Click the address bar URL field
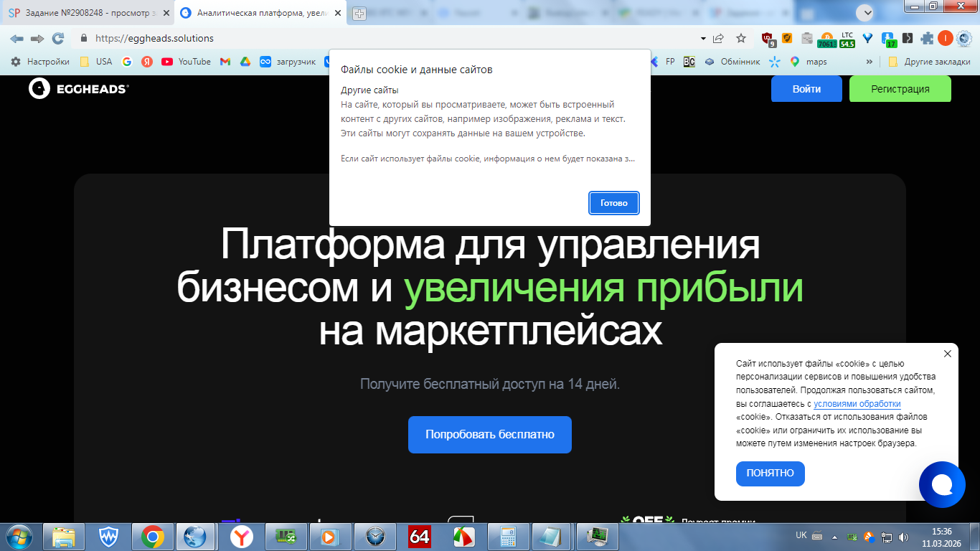 [x=387, y=38]
